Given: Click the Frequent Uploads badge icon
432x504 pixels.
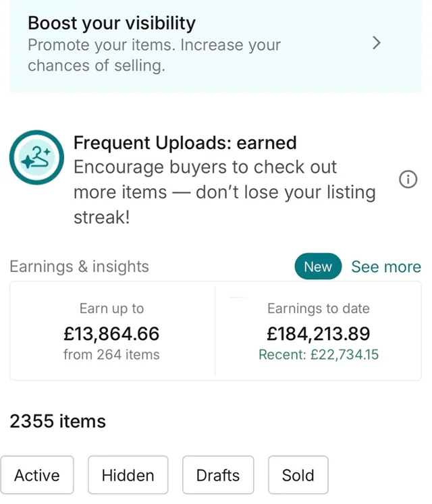Looking at the screenshot, I should click(36, 158).
